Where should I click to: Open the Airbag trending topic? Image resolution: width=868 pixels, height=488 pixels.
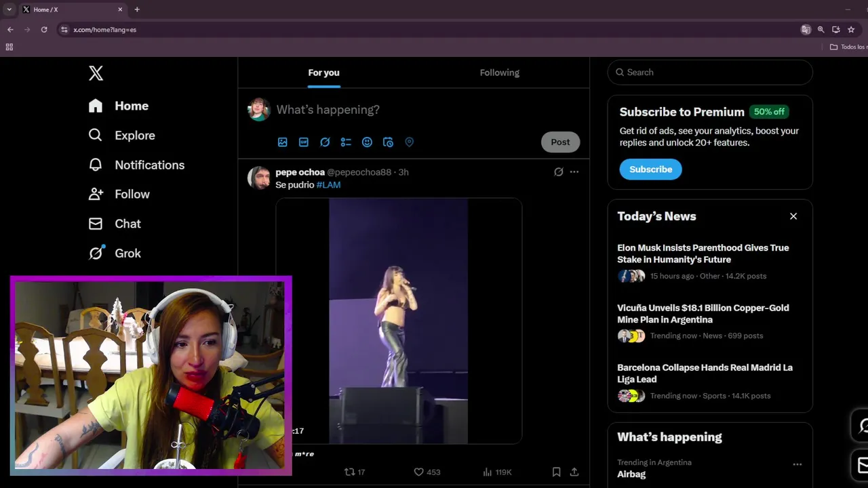point(631,474)
